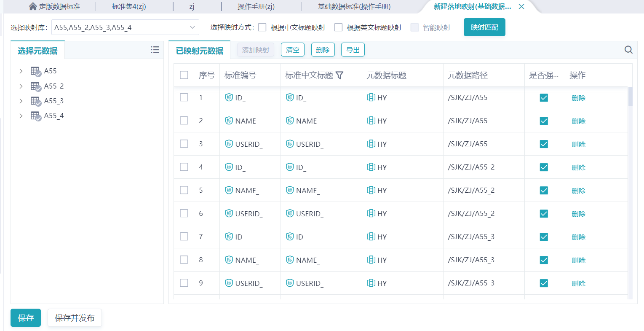Click the 保存并发布 button
Screen dimensions: 644x331
pyautogui.click(x=75, y=318)
